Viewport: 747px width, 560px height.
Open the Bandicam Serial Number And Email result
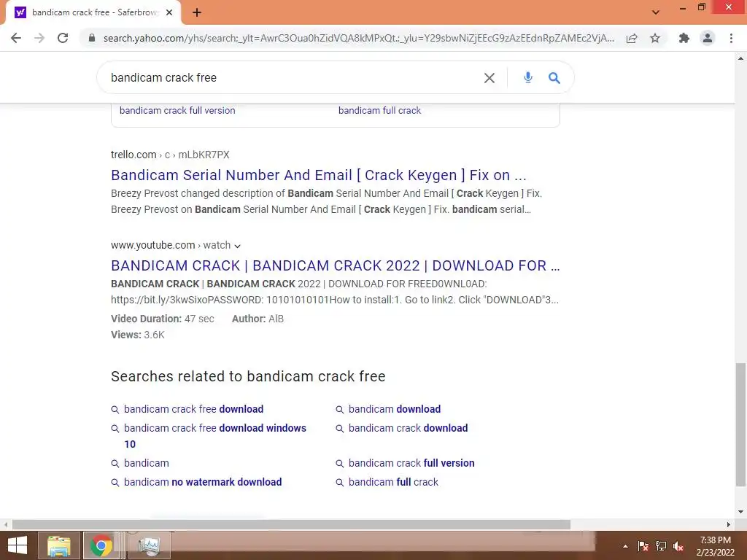coord(318,175)
